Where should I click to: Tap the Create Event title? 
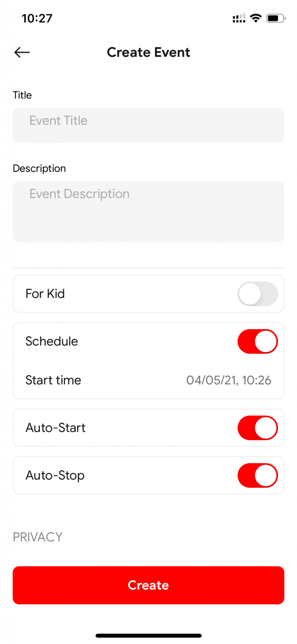coord(148,52)
